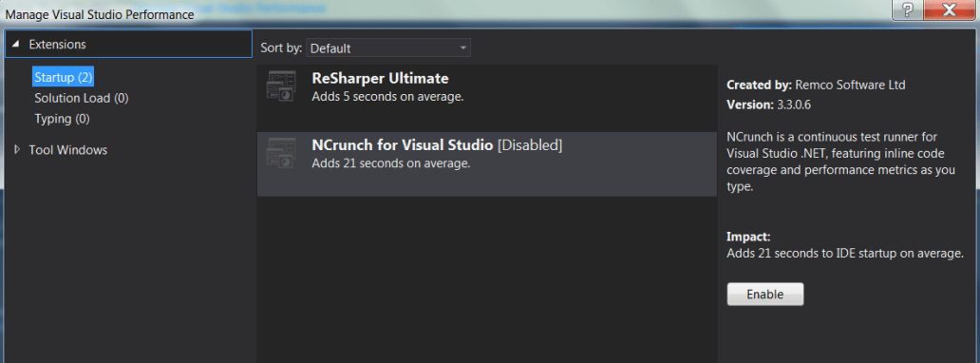Open the Sort by Default dropdown
The height and width of the screenshot is (363, 980).
(x=388, y=48)
